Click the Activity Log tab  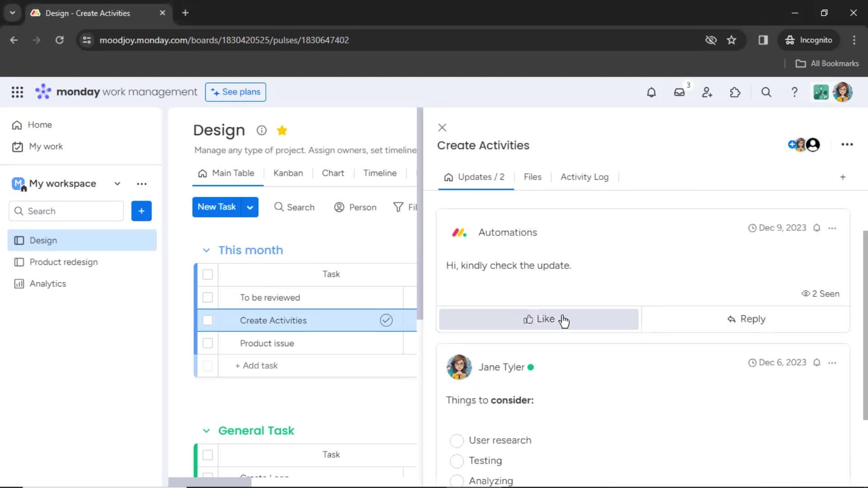(x=584, y=177)
